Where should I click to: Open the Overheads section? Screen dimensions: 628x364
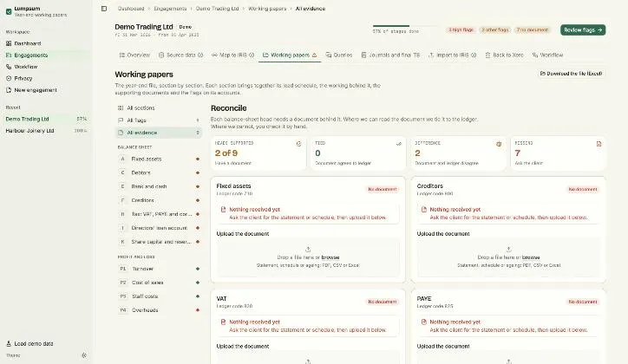point(159,310)
